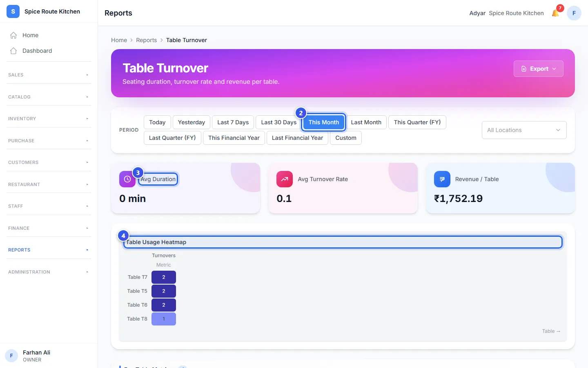Click the Revenue / Table icon
Screen dimensions: 588x368
[x=442, y=179]
